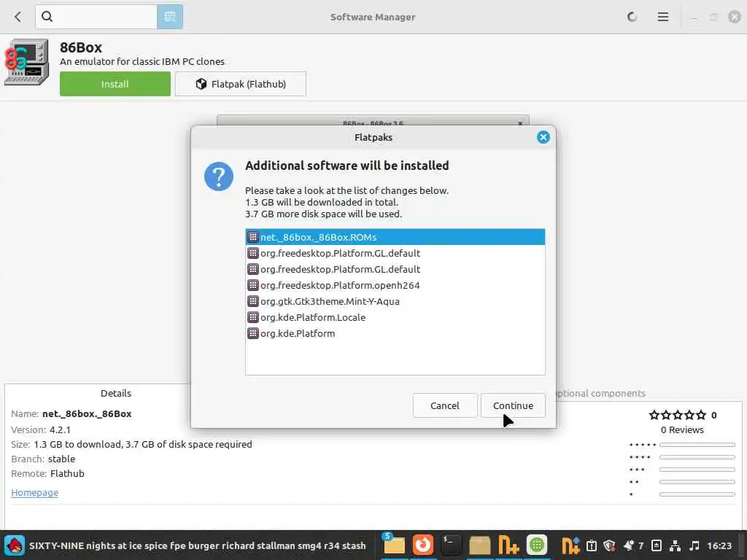This screenshot has width=747, height=560.
Task: Open the removable drives eject tray icon
Action: click(656, 545)
